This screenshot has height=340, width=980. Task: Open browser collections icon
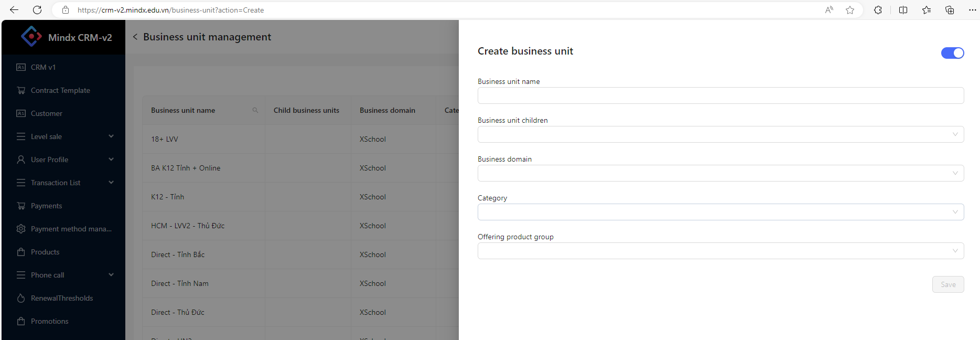click(950, 10)
